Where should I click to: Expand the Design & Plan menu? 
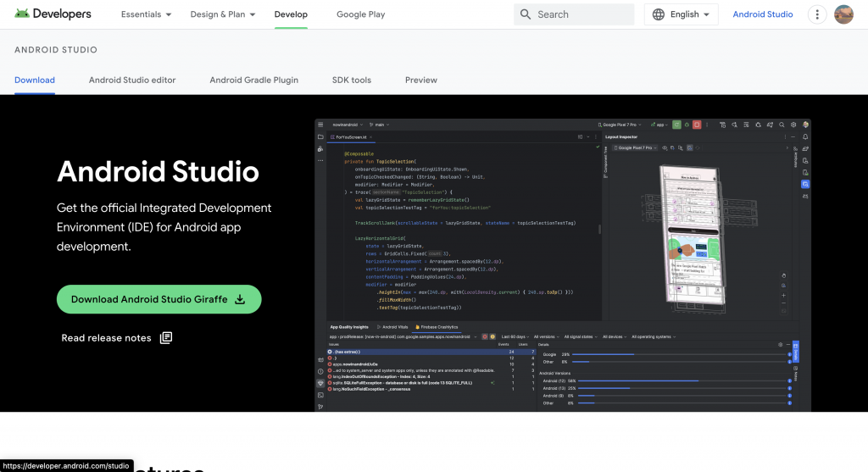click(223, 14)
